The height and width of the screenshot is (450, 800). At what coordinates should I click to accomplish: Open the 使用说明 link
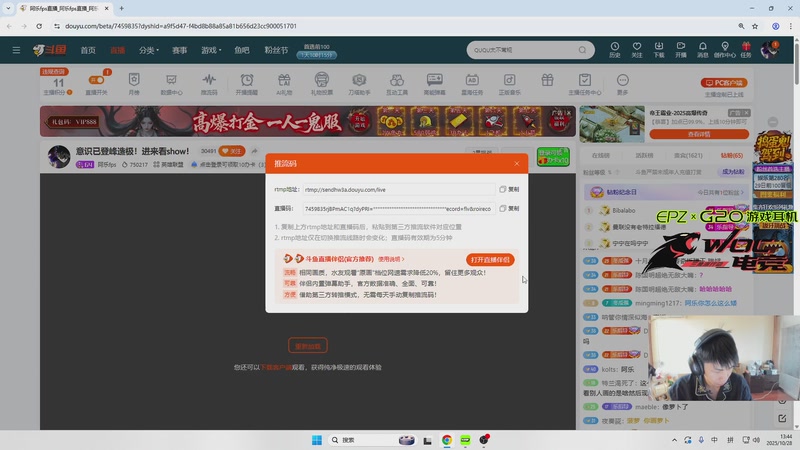tap(391, 259)
